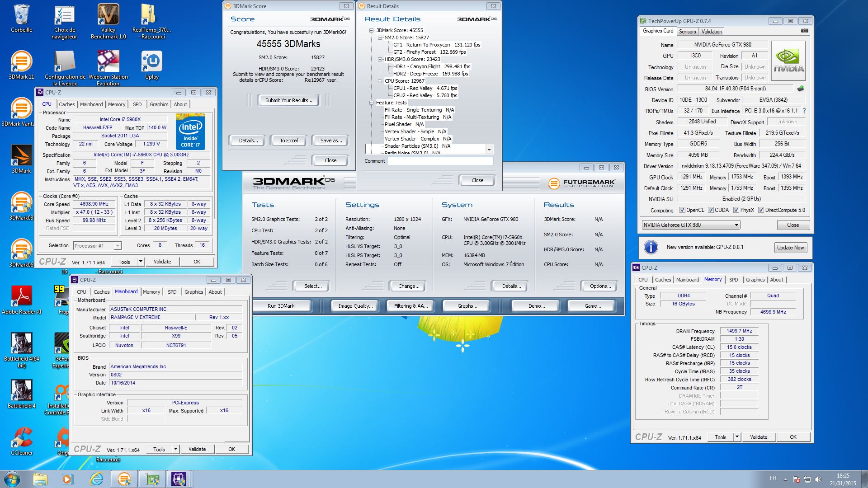Click Options button under Results
Viewport: 868px width, 488px height.
point(600,286)
